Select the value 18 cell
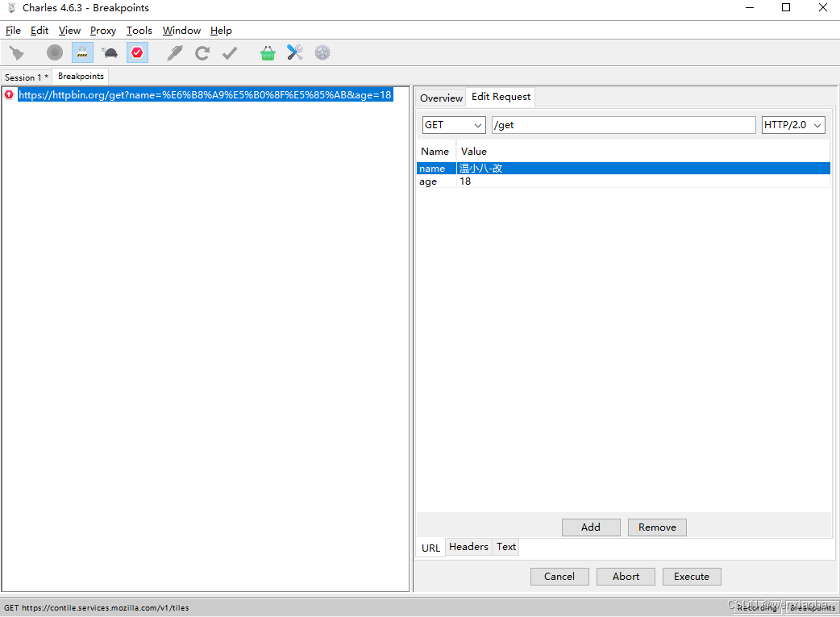The height and width of the screenshot is (617, 840). 643,181
